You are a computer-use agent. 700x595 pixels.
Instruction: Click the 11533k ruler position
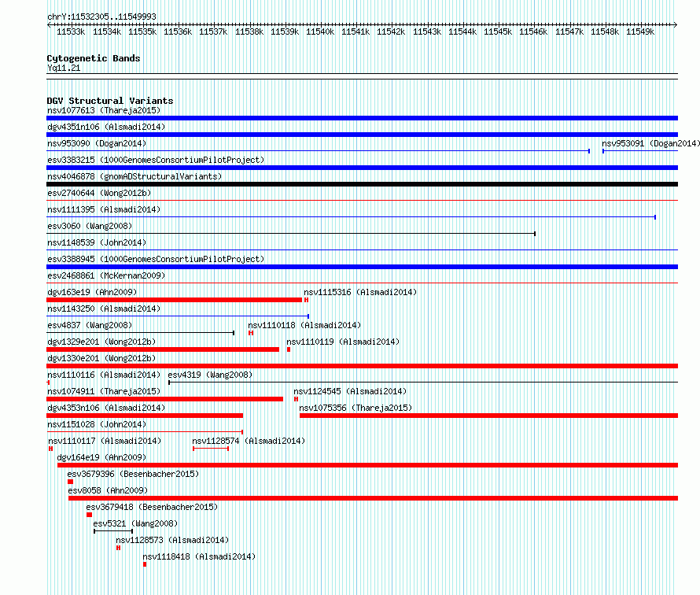[x=71, y=31]
